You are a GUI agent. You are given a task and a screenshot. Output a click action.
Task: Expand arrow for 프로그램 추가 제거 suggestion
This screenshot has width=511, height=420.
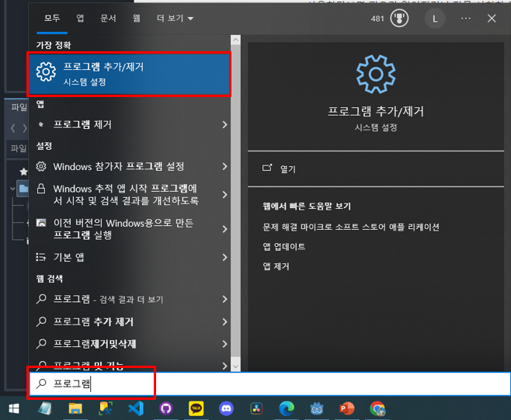click(224, 321)
